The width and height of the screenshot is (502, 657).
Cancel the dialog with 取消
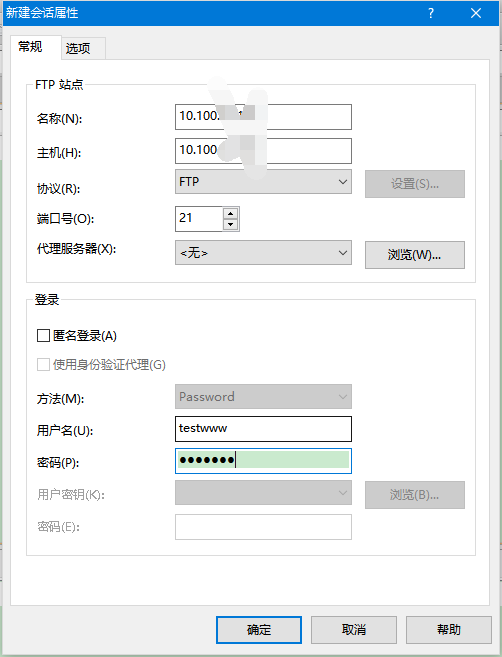(354, 630)
